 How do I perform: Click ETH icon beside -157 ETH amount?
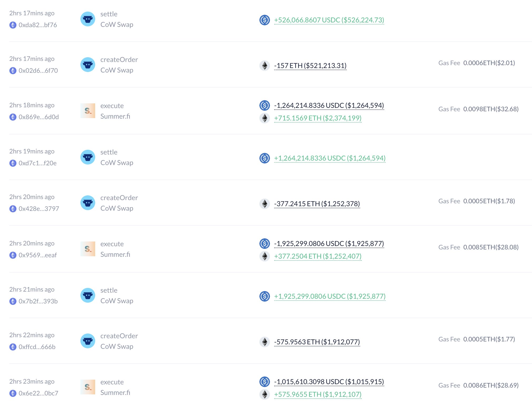[x=264, y=66]
